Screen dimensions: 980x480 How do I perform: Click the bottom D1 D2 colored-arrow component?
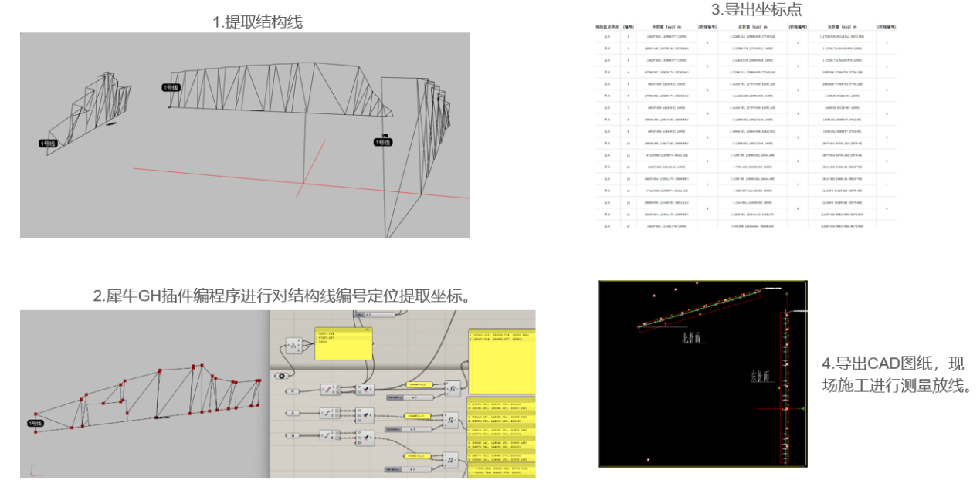pyautogui.click(x=364, y=438)
